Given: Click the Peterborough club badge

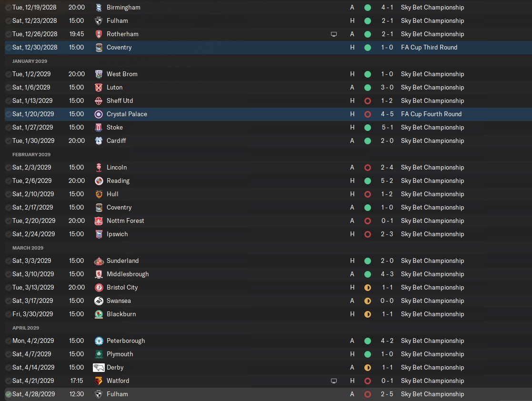Looking at the screenshot, I should click(99, 341).
